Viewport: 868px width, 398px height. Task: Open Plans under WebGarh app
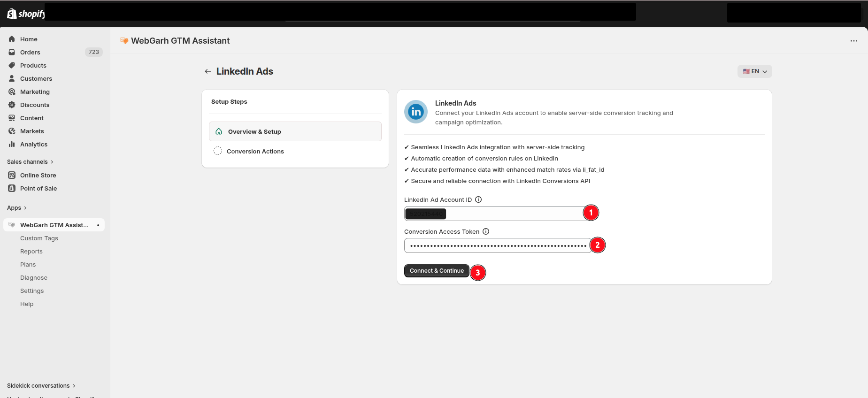[28, 265]
